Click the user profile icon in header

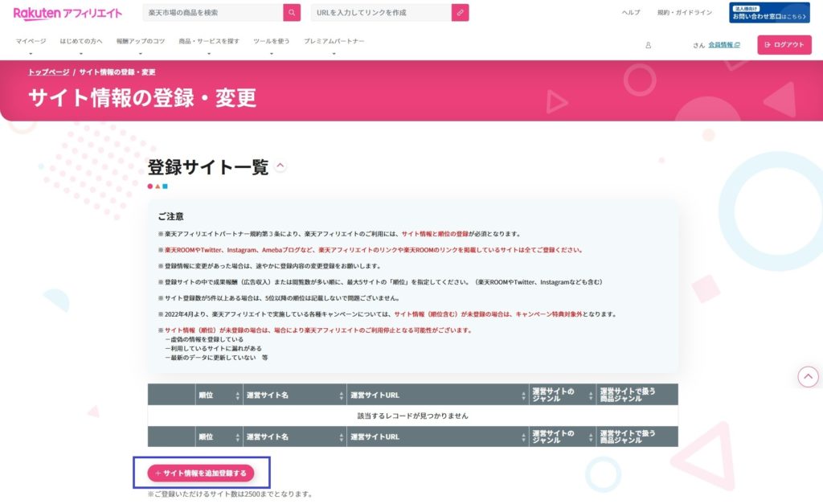[648, 45]
